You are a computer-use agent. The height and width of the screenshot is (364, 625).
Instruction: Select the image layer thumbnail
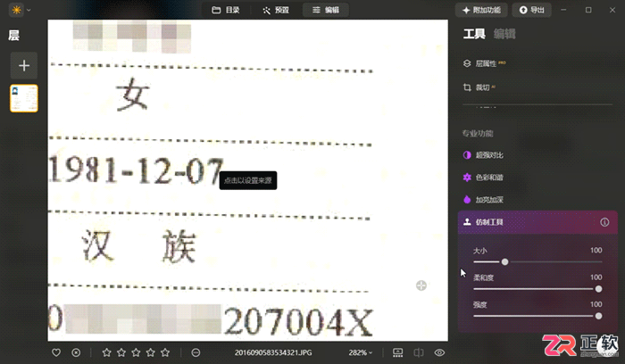tap(24, 98)
